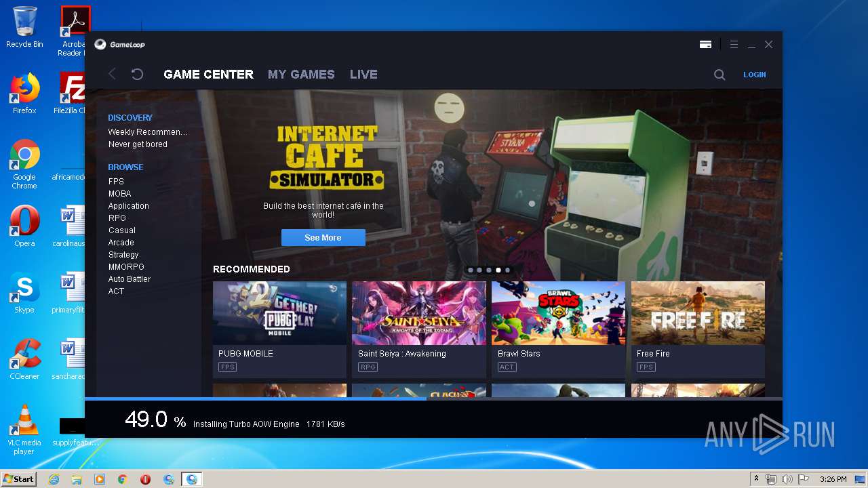The width and height of the screenshot is (868, 488).
Task: Show hidden system tray icons
Action: click(757, 479)
